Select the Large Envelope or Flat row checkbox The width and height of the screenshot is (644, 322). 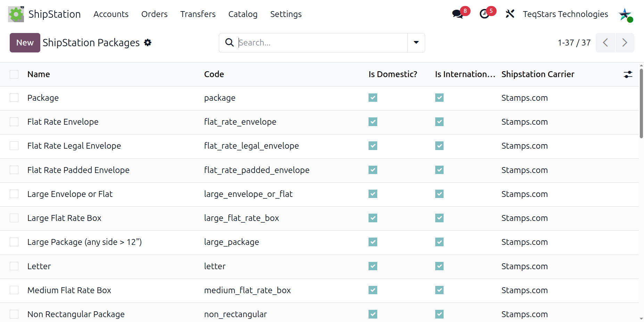(14, 194)
